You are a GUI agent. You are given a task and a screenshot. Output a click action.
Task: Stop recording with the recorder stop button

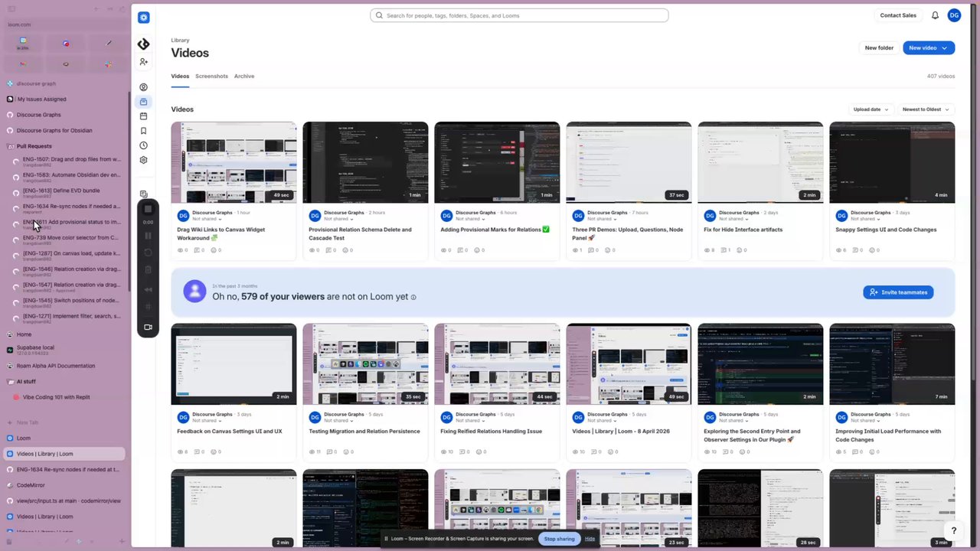click(x=148, y=209)
